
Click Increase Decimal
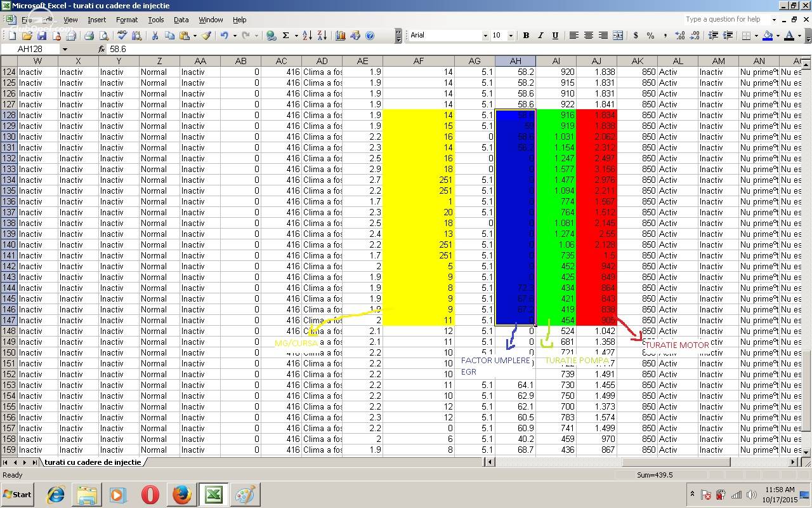(x=680, y=36)
